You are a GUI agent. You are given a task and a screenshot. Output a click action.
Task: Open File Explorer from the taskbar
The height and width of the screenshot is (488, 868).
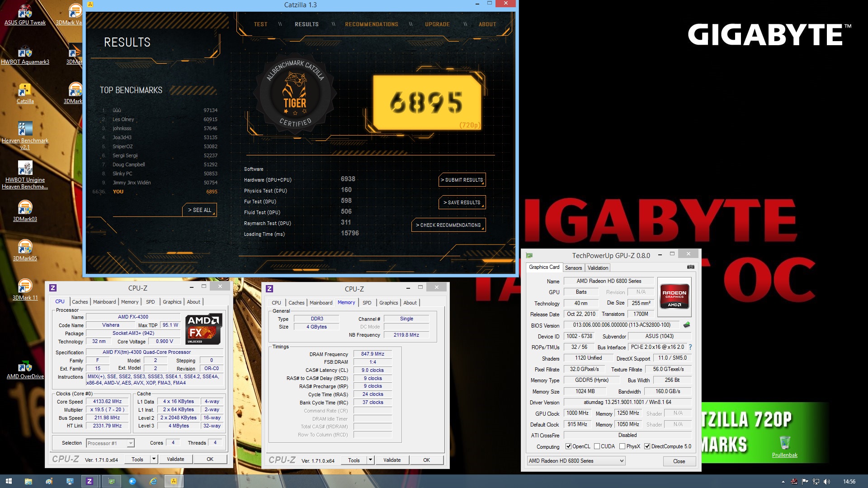pyautogui.click(x=28, y=481)
